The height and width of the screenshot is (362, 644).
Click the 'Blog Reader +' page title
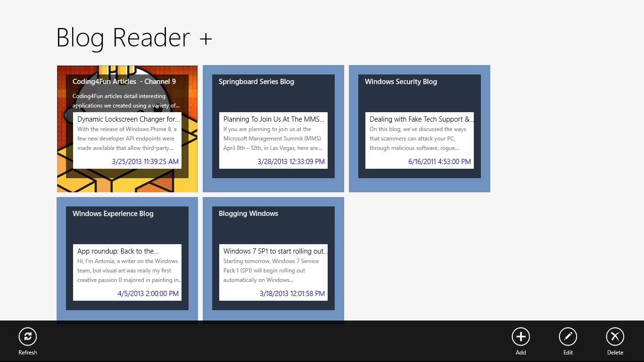(x=134, y=38)
